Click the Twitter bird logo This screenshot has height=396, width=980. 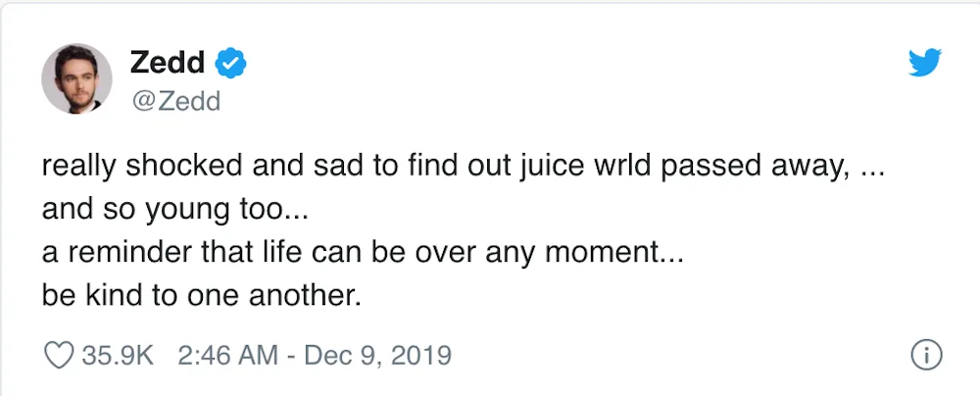click(924, 65)
